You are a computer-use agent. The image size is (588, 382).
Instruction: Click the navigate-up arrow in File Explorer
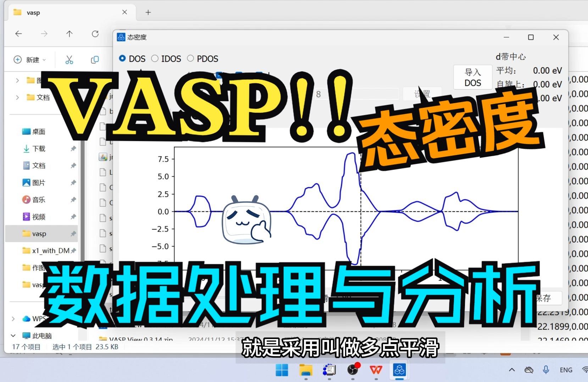click(x=69, y=34)
